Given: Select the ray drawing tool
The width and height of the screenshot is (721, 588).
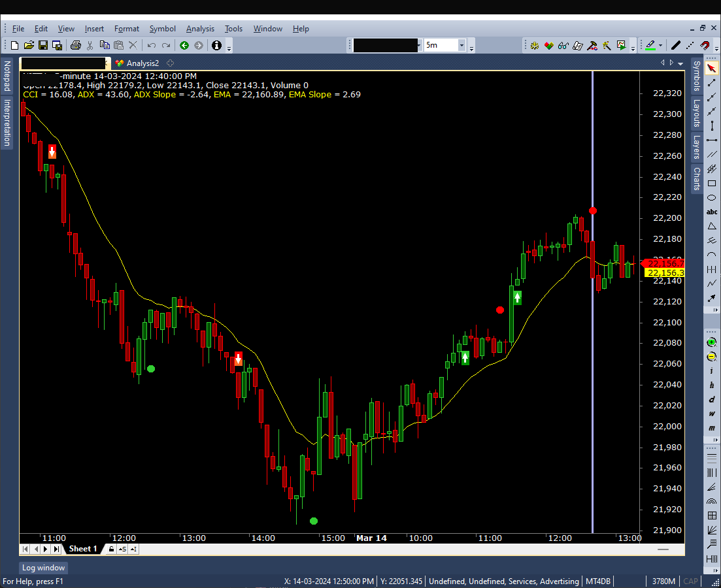Looking at the screenshot, I should point(711,97).
